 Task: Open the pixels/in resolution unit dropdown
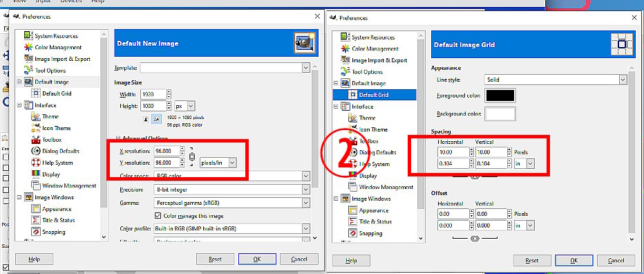(x=218, y=163)
